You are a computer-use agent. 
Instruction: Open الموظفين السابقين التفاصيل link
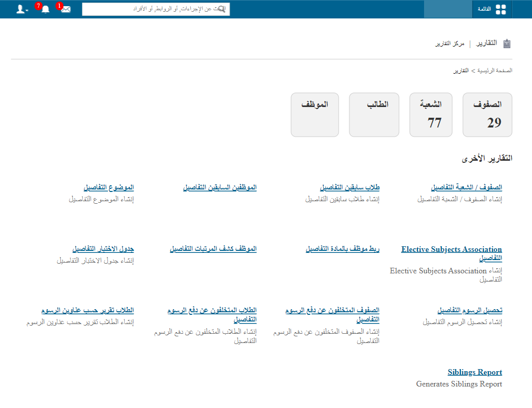coord(220,187)
